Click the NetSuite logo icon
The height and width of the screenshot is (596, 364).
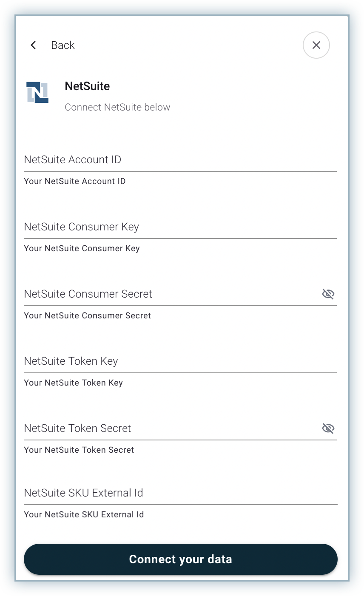coord(37,93)
